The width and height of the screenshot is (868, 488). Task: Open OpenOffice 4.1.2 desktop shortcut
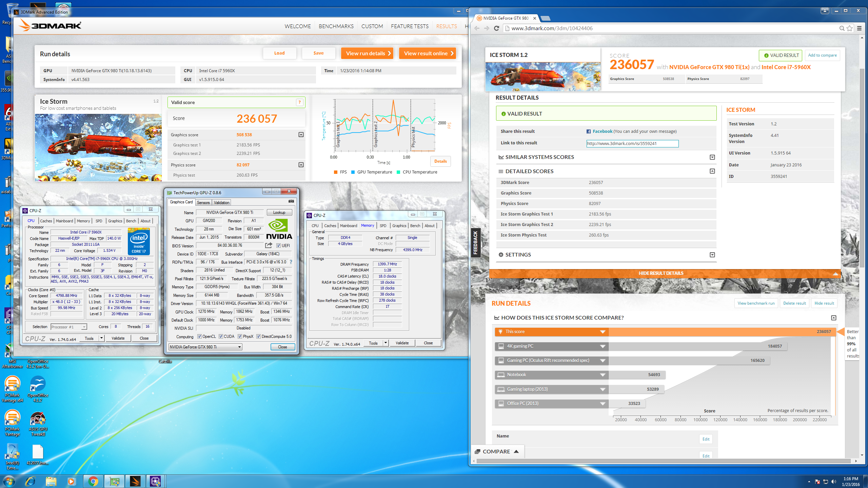(38, 388)
